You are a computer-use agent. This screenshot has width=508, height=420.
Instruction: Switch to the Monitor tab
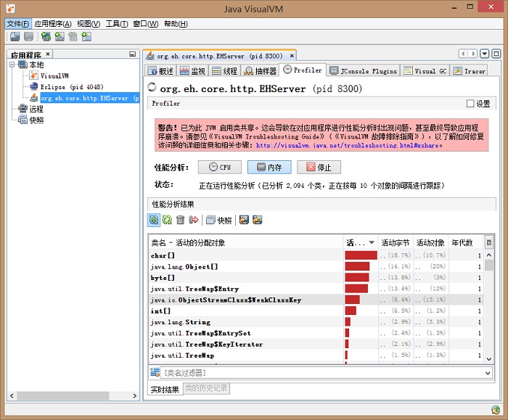[x=192, y=70]
